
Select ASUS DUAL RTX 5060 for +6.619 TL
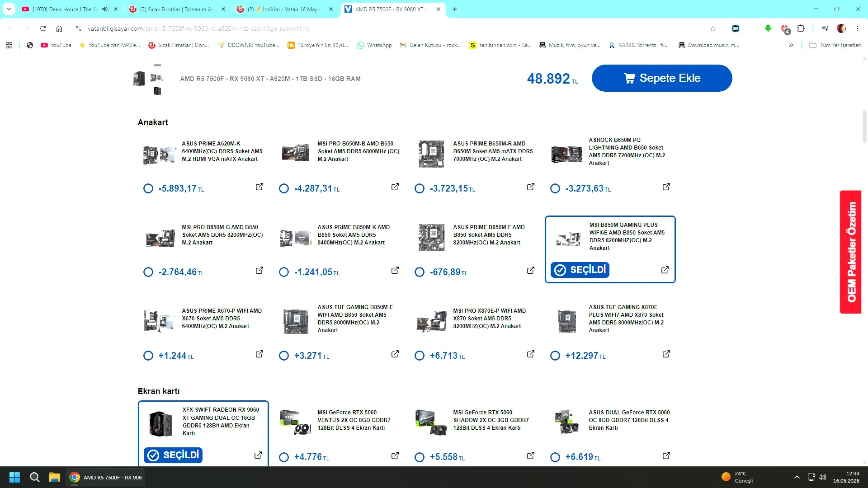pos(555,457)
